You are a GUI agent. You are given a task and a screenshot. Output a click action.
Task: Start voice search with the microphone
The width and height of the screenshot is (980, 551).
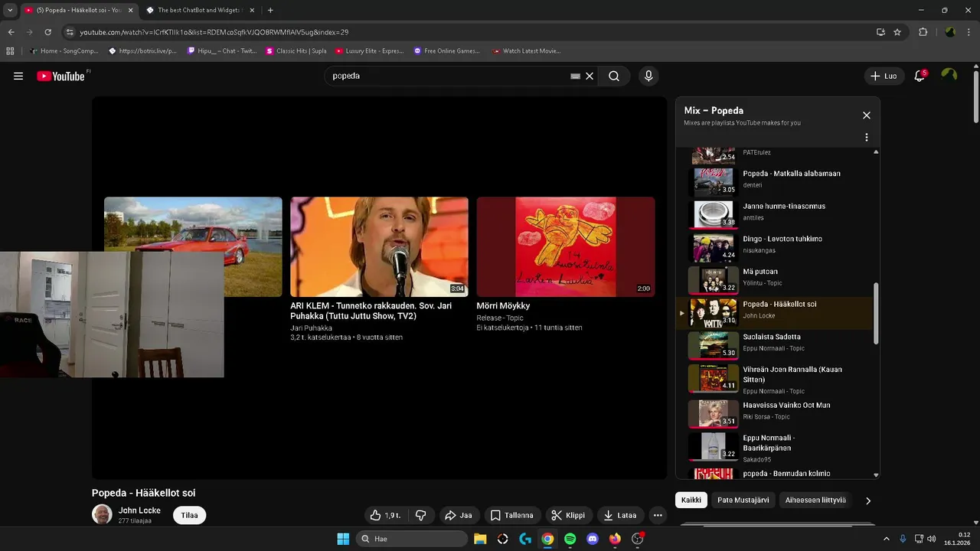(648, 76)
